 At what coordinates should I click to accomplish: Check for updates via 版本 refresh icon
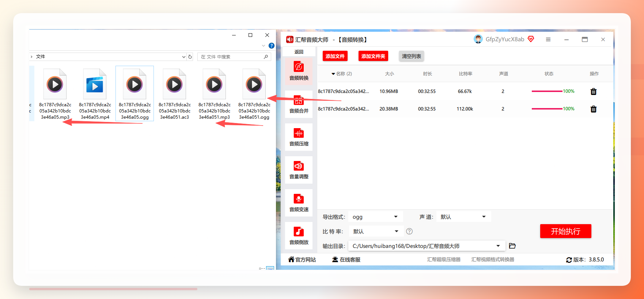569,260
